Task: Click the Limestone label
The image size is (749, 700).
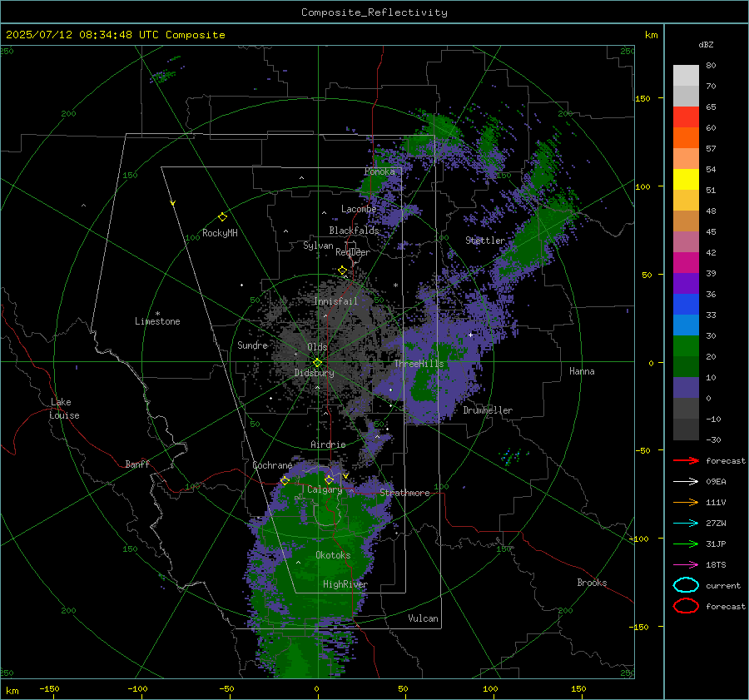Action: pos(157,321)
